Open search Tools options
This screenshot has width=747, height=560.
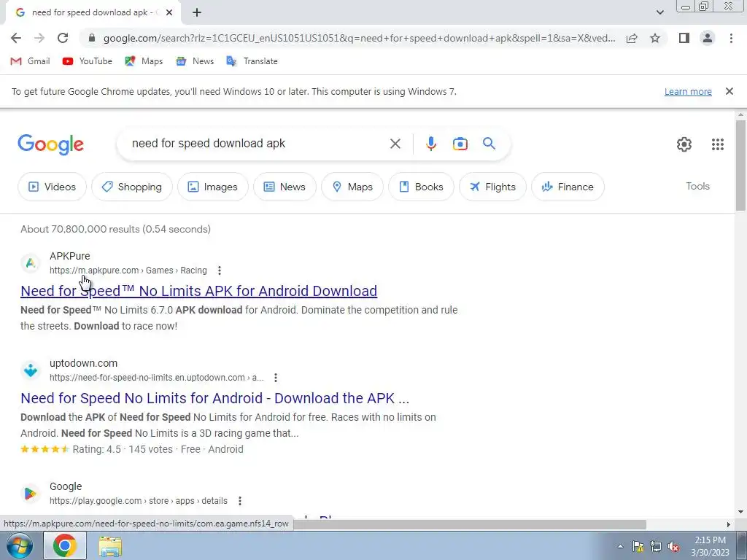pyautogui.click(x=697, y=186)
